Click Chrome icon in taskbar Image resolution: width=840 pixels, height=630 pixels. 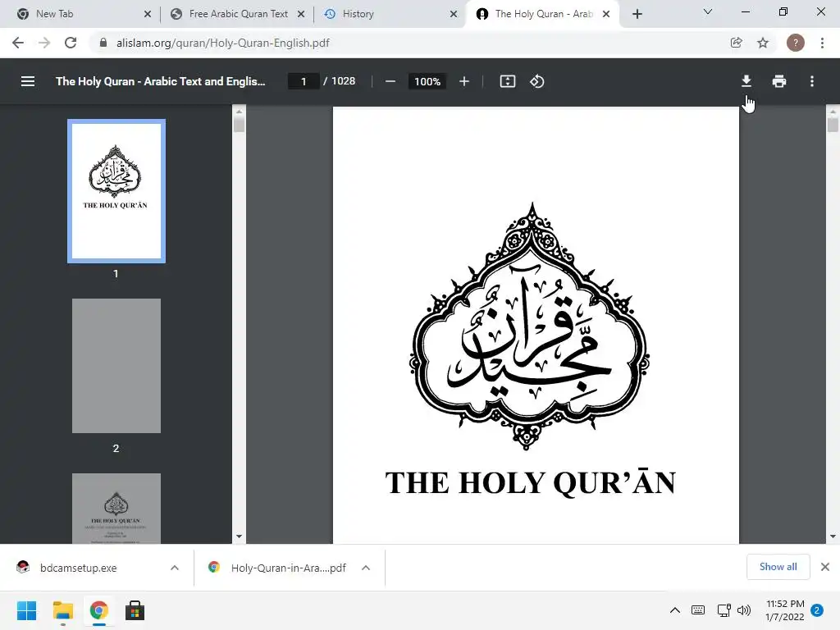click(x=98, y=610)
